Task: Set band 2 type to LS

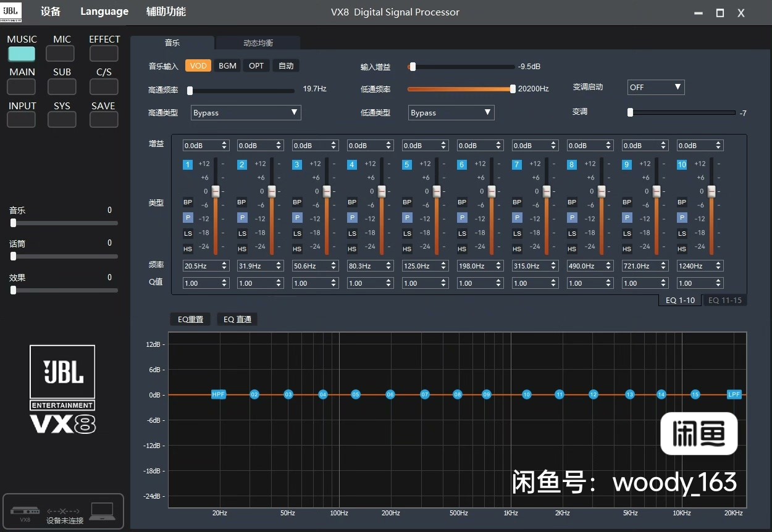Action: (242, 233)
